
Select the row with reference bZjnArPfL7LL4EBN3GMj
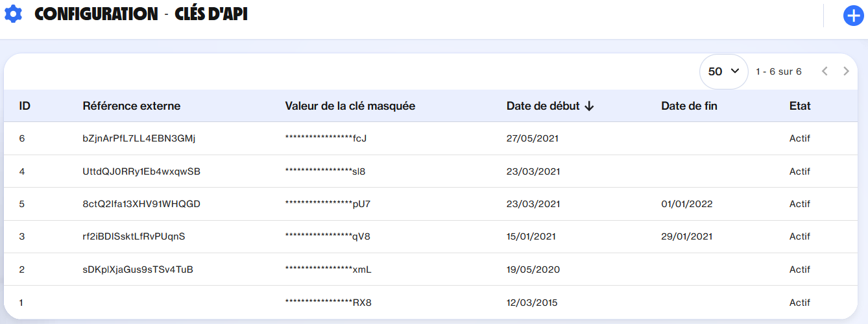pyautogui.click(x=139, y=138)
